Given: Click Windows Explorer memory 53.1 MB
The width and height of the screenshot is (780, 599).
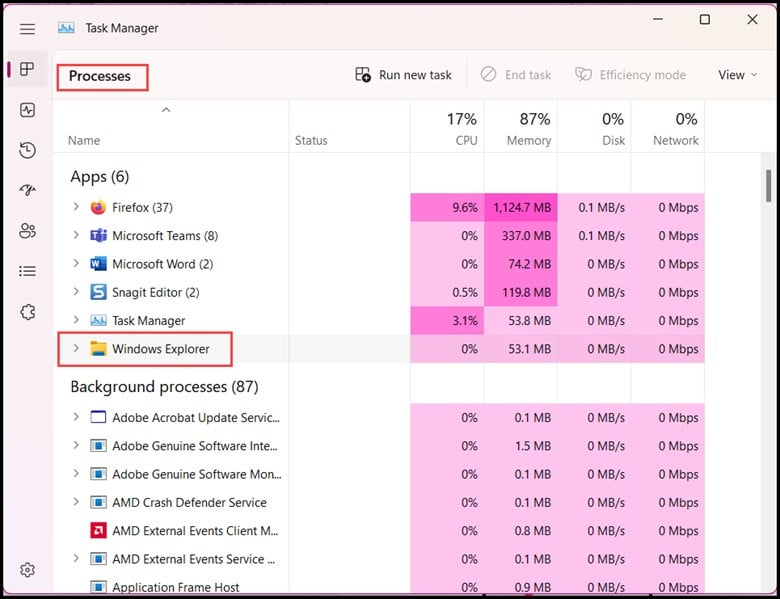Looking at the screenshot, I should [520, 349].
